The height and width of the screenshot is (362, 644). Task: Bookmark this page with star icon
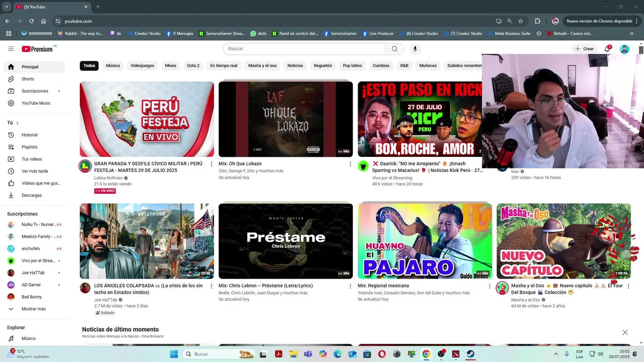point(520,21)
